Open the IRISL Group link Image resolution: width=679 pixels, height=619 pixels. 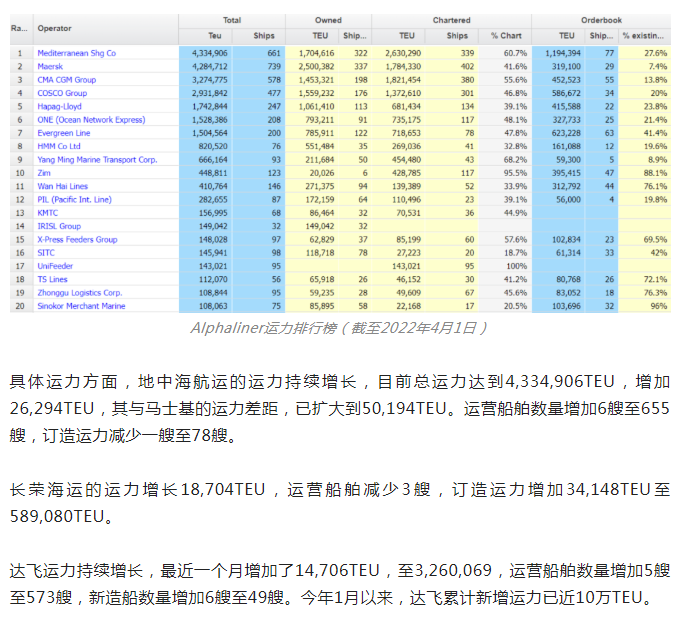click(x=59, y=226)
